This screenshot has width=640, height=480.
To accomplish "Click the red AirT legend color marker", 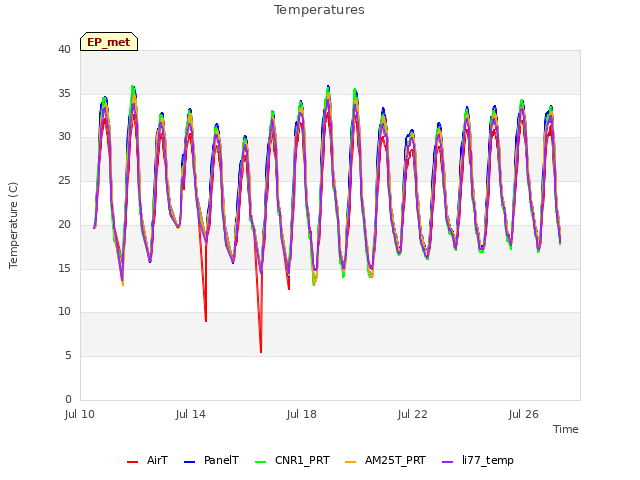I will 133,462.
